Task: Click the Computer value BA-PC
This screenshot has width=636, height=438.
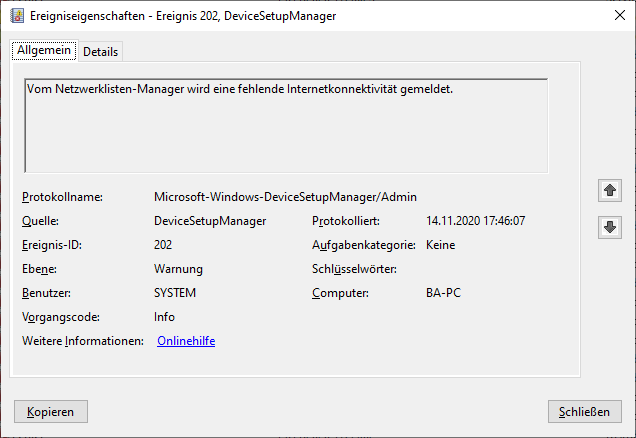Action: tap(443, 293)
